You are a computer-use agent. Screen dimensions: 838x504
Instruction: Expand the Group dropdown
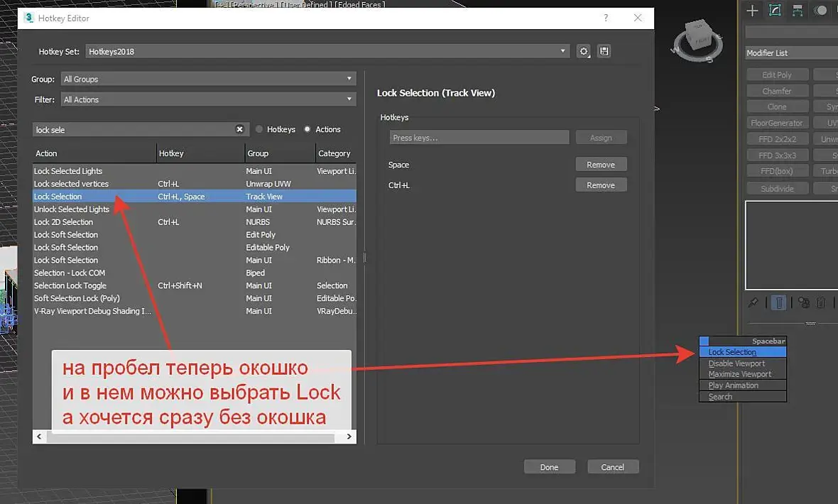(x=208, y=79)
